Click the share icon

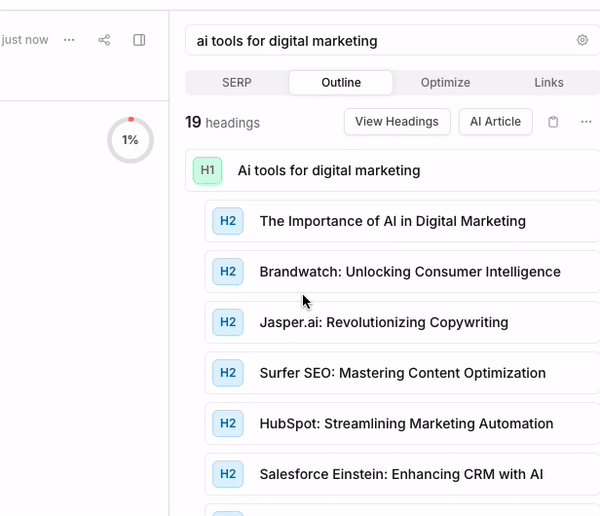pos(104,40)
